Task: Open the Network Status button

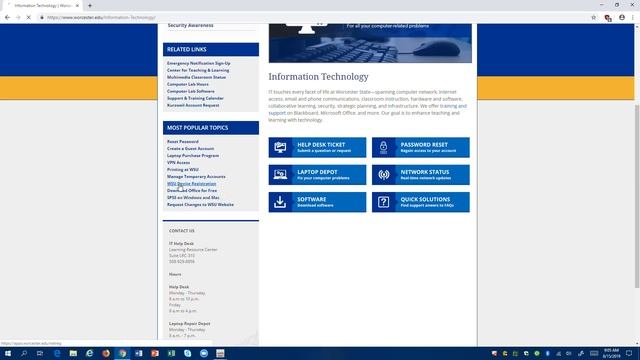Action: coord(420,175)
